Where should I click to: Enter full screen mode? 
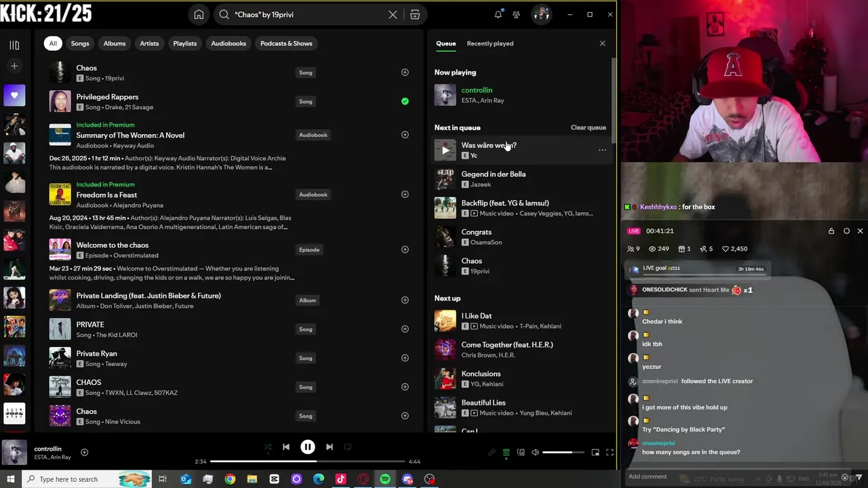(610, 453)
